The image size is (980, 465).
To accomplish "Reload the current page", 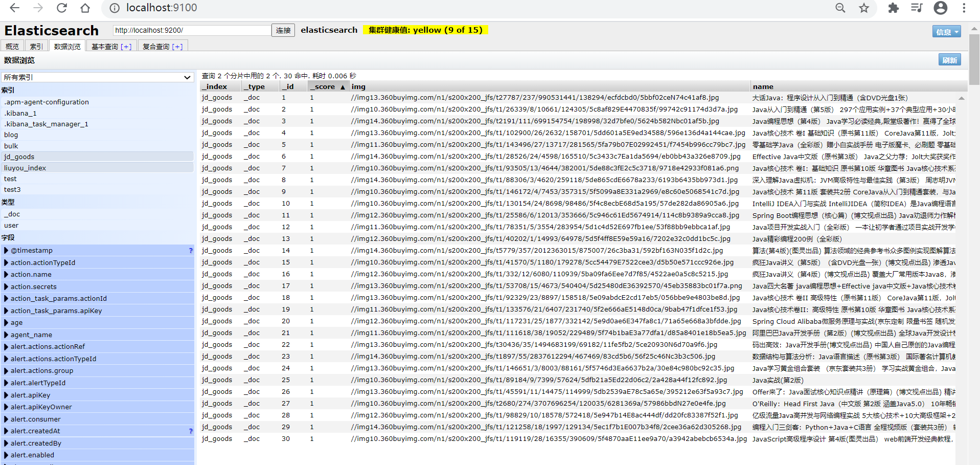I will coord(61,8).
